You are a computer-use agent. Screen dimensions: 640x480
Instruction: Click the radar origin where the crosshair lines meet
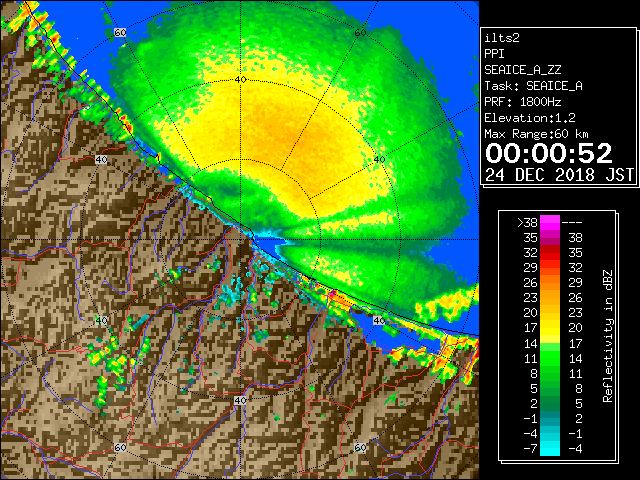(241, 239)
